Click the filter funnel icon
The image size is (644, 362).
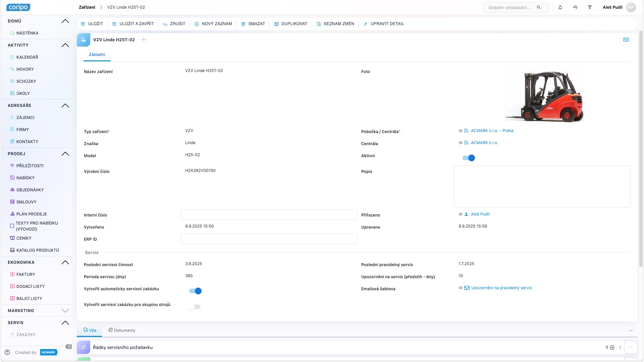(590, 7)
